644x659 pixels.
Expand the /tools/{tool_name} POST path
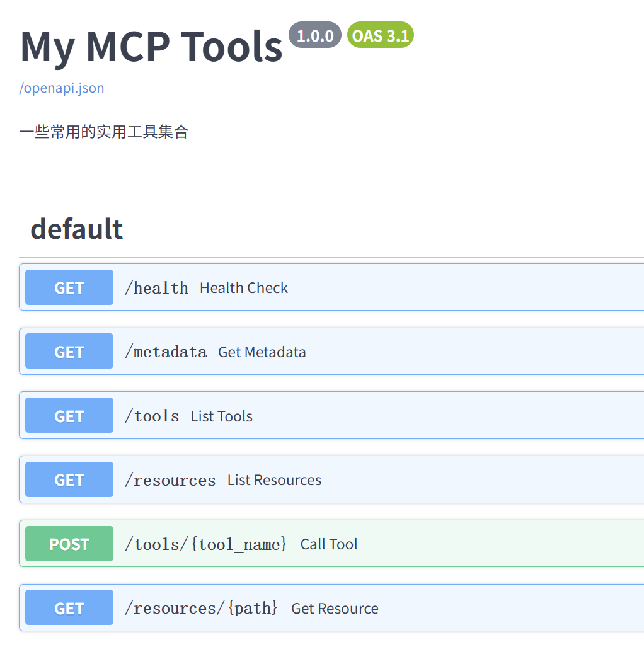pyautogui.click(x=206, y=544)
